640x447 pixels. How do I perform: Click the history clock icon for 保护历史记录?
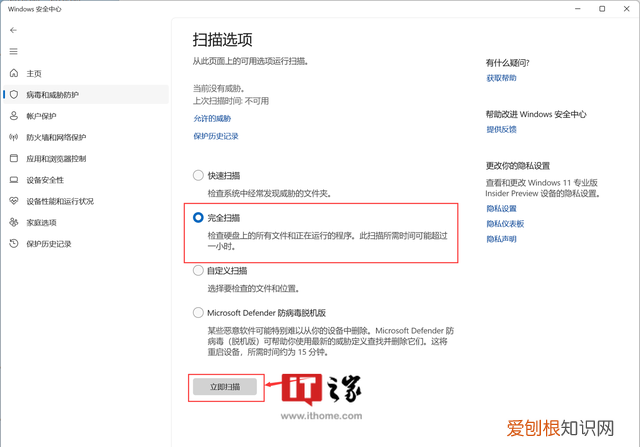14,243
